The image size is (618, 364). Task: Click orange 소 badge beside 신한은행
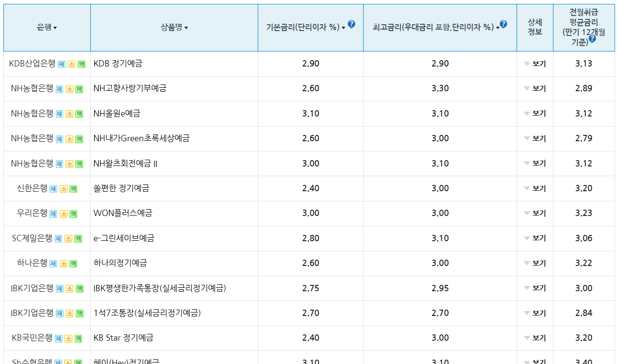[x=63, y=189]
